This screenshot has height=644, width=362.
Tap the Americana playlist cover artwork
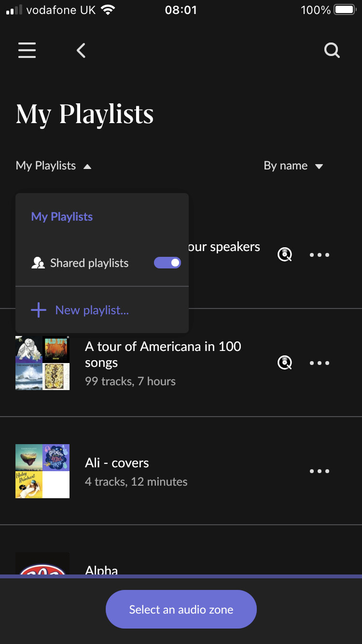42,363
